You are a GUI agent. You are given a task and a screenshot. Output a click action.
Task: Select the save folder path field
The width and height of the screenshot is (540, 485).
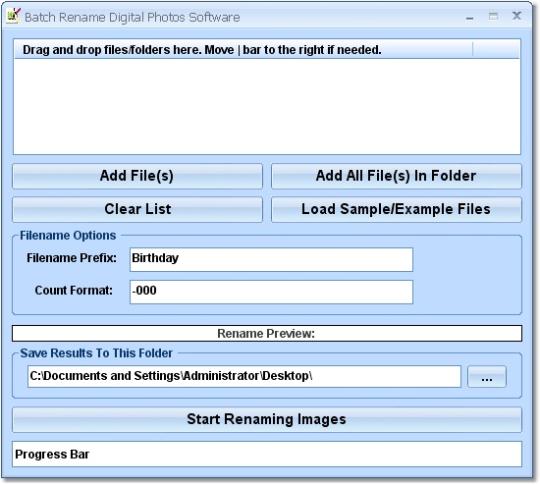tap(244, 376)
